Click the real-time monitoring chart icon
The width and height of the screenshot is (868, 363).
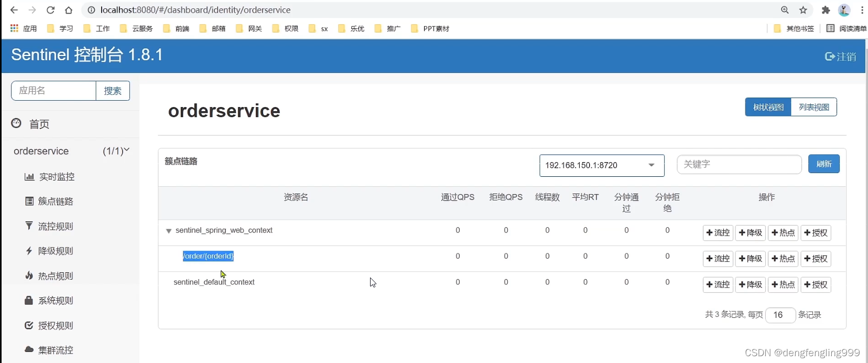[29, 177]
